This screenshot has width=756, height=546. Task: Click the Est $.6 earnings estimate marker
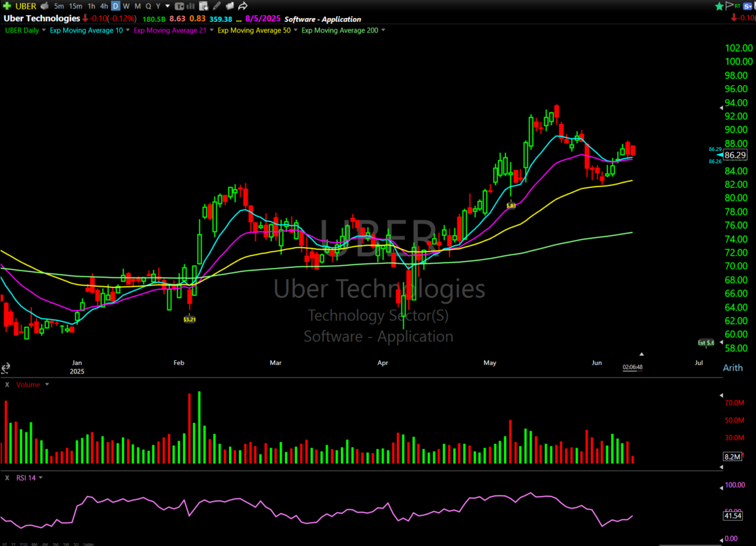tap(706, 343)
